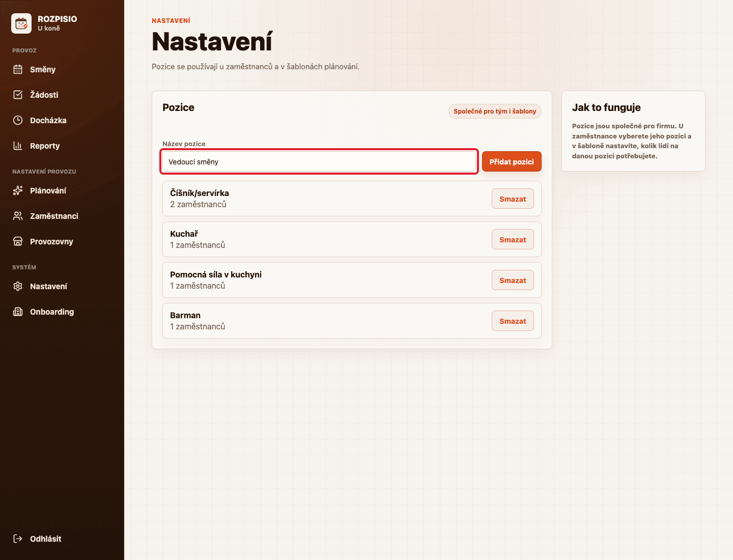Click the Odhlásit logout arrow icon
This screenshot has width=733, height=560.
(18, 539)
